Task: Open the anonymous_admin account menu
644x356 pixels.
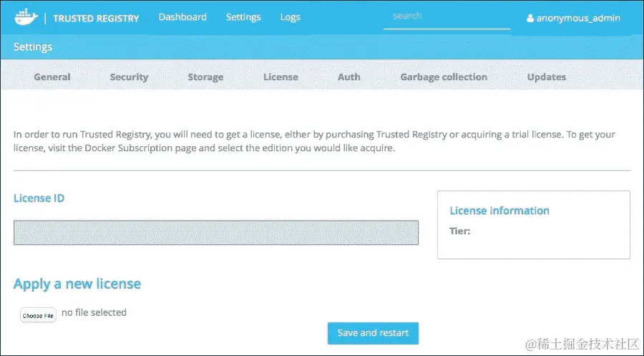Action: click(x=573, y=18)
